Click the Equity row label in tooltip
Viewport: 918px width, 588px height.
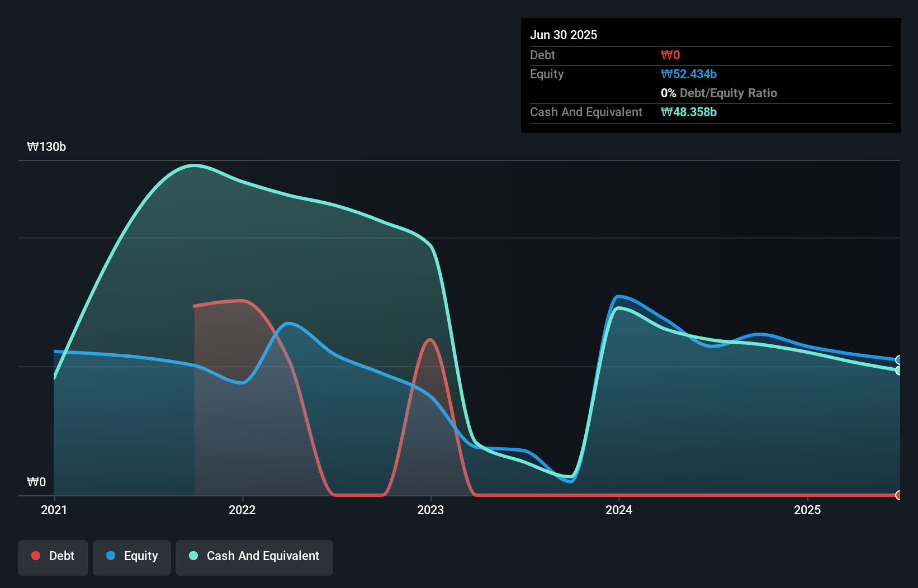tap(547, 74)
